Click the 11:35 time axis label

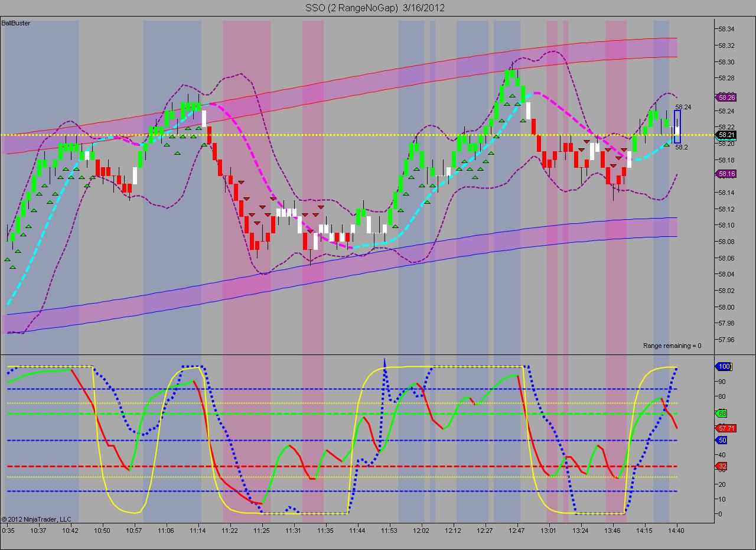325,531
